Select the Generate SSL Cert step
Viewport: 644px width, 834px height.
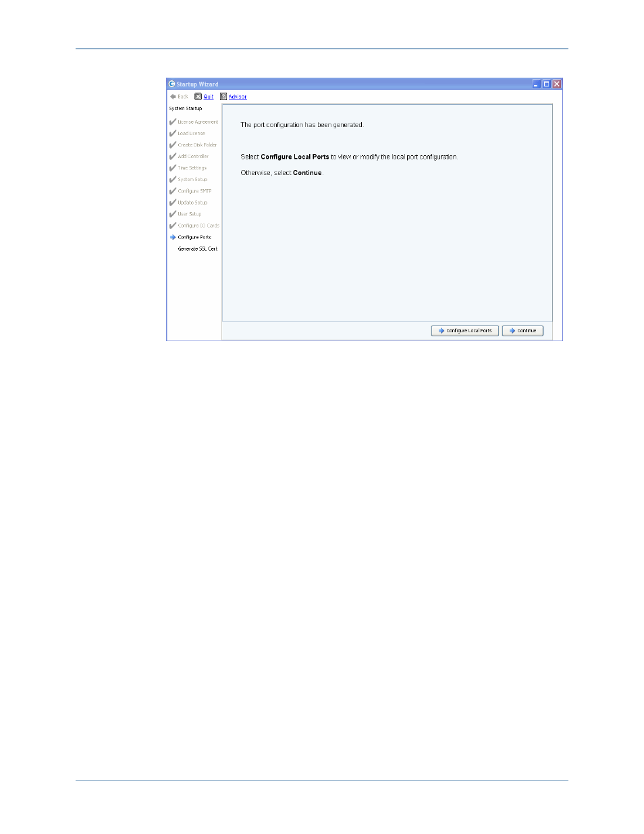(198, 249)
